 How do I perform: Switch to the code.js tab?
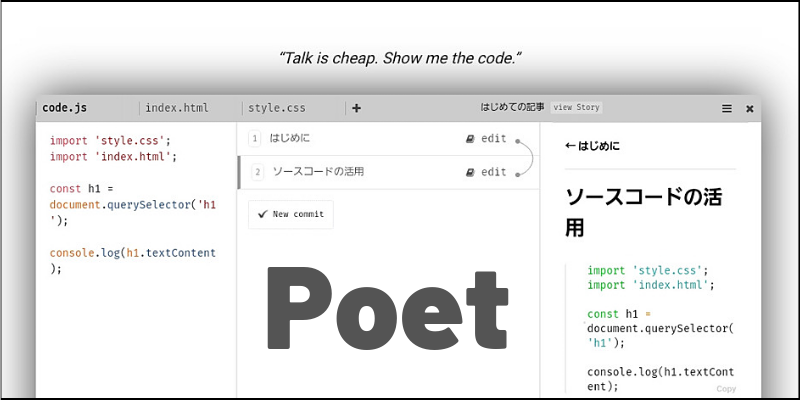tap(64, 108)
